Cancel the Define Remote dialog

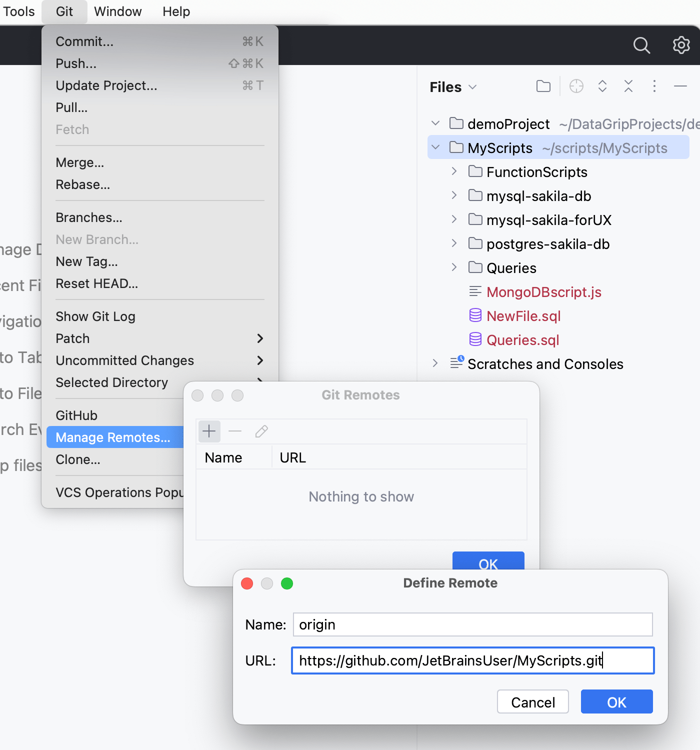[x=532, y=701]
